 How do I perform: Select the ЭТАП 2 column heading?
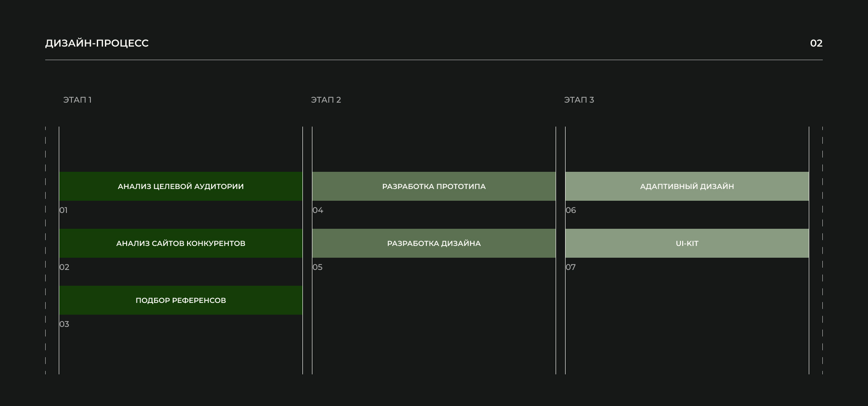point(326,100)
